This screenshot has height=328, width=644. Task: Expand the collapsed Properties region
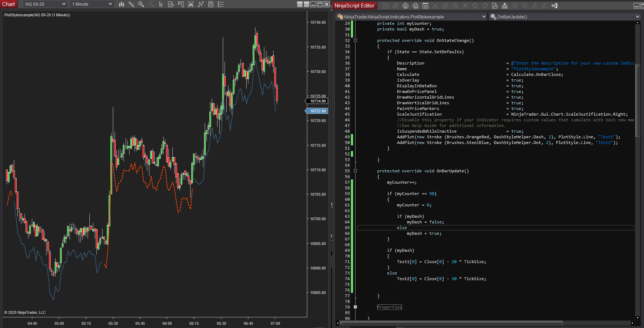(x=355, y=307)
